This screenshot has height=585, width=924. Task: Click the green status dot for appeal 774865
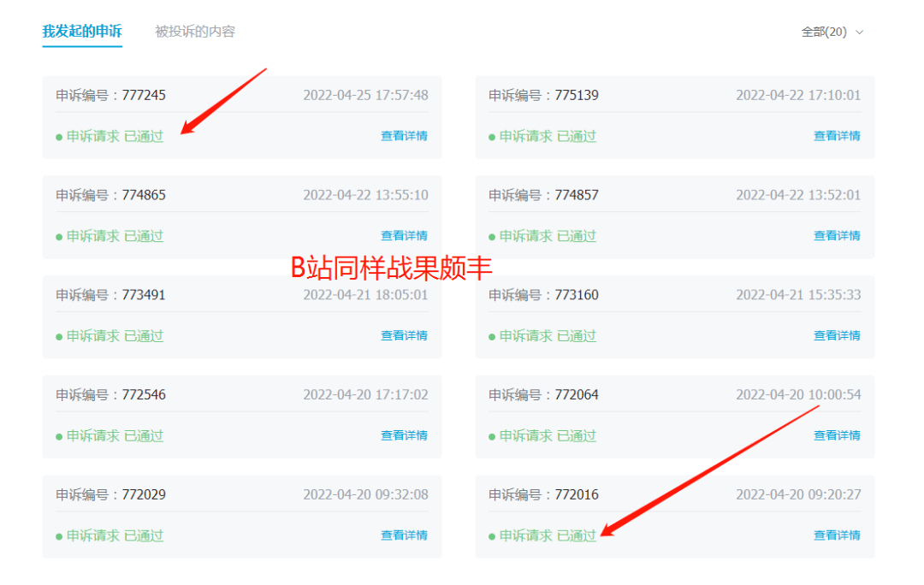click(59, 237)
